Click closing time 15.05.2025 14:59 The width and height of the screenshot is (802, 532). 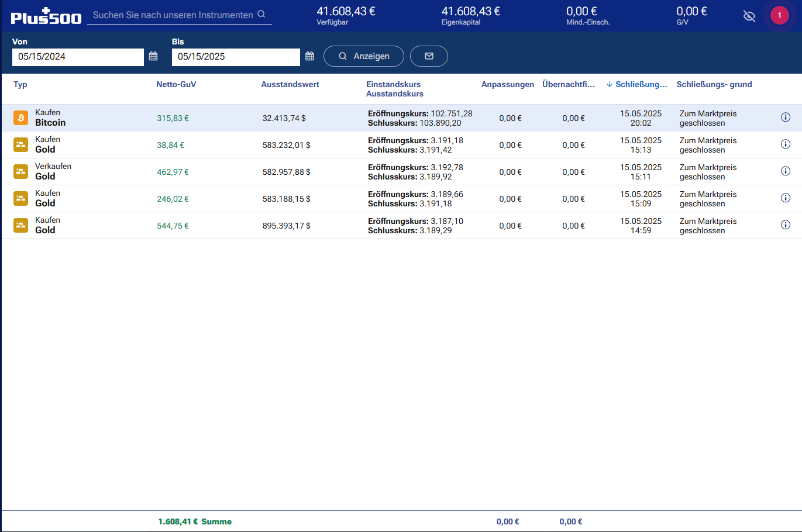pyautogui.click(x=641, y=226)
